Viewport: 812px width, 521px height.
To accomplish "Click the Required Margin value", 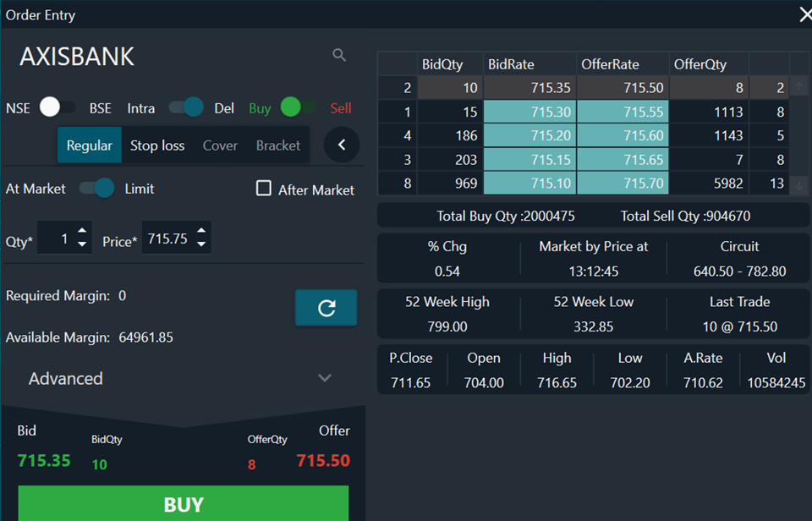I will tap(122, 296).
